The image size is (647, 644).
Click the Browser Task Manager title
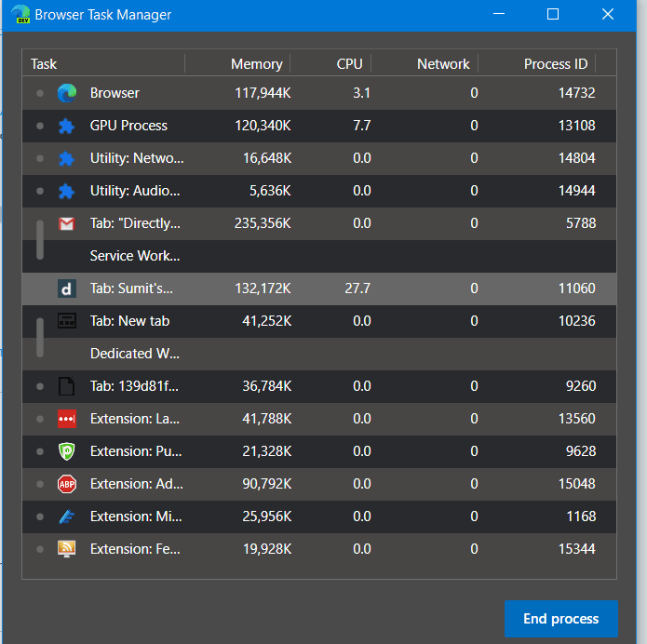point(102,15)
